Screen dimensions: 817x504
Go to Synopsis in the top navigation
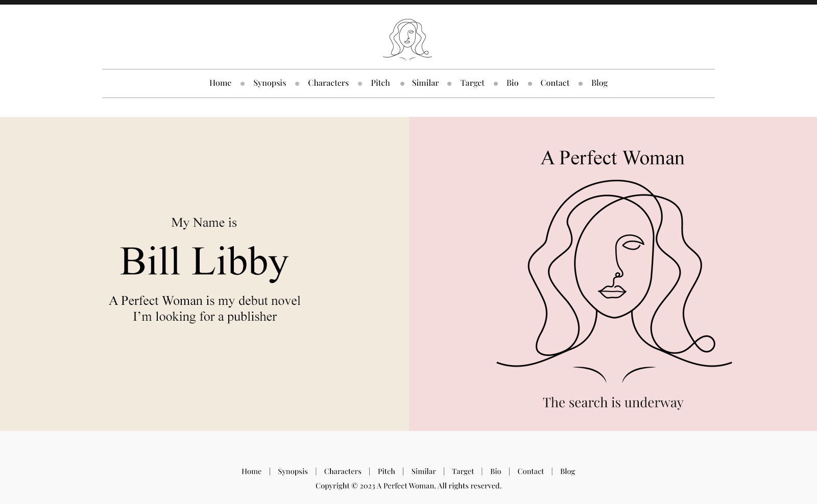(270, 83)
